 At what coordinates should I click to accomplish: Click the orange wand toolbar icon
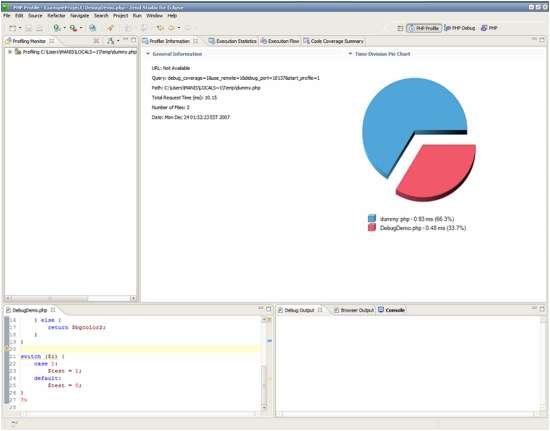pyautogui.click(x=111, y=28)
